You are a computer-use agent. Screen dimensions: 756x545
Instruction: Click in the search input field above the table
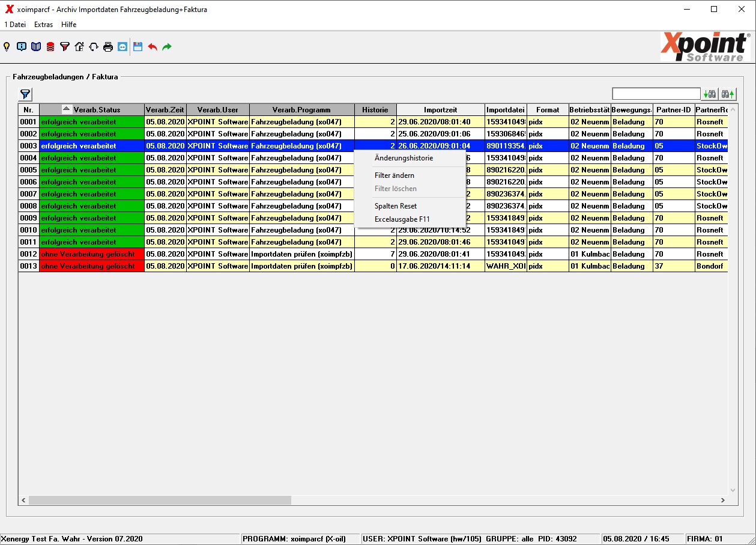click(x=656, y=94)
